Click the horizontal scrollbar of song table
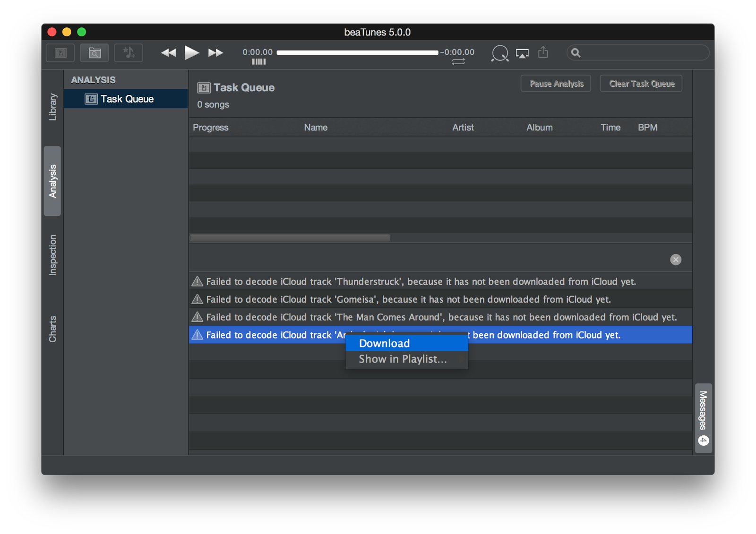 290,238
